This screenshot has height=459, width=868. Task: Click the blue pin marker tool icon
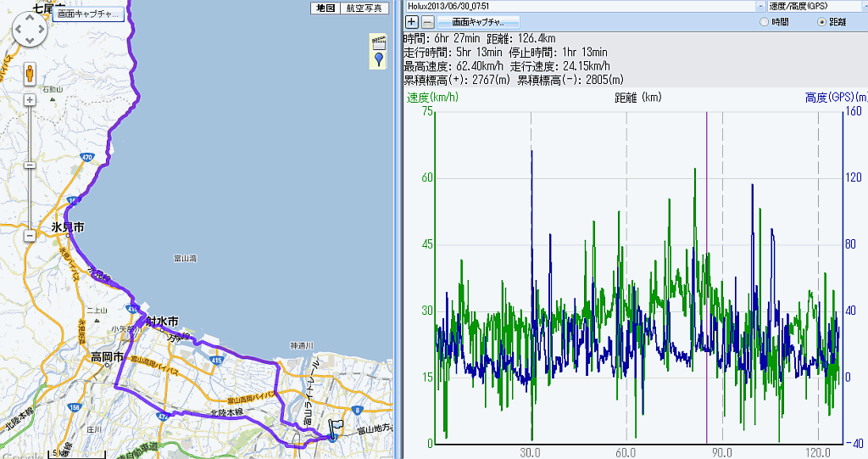pyautogui.click(x=377, y=59)
